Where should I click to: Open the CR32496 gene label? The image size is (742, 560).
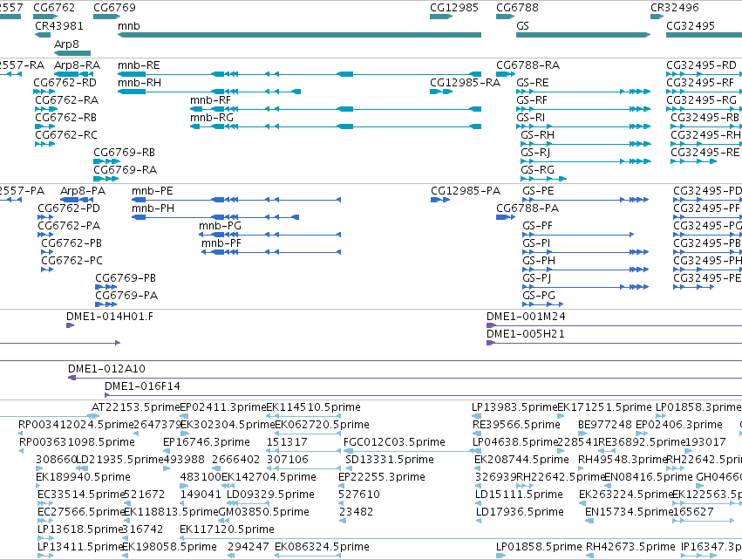pyautogui.click(x=674, y=8)
